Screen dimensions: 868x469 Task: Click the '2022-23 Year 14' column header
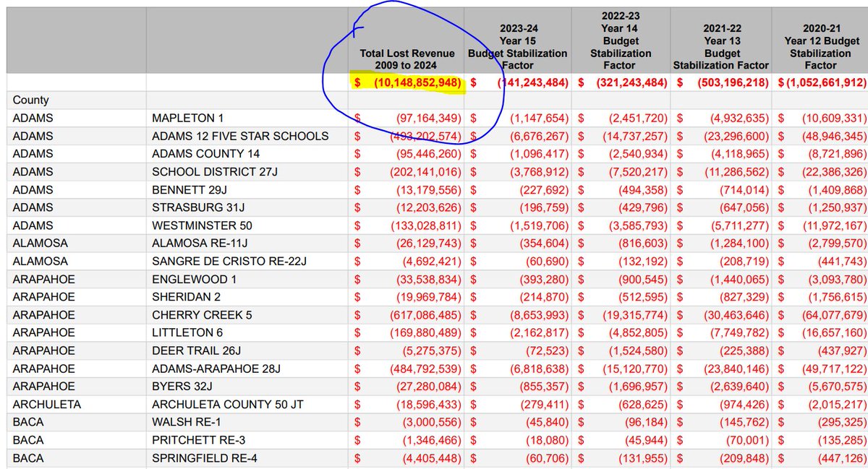click(x=620, y=41)
